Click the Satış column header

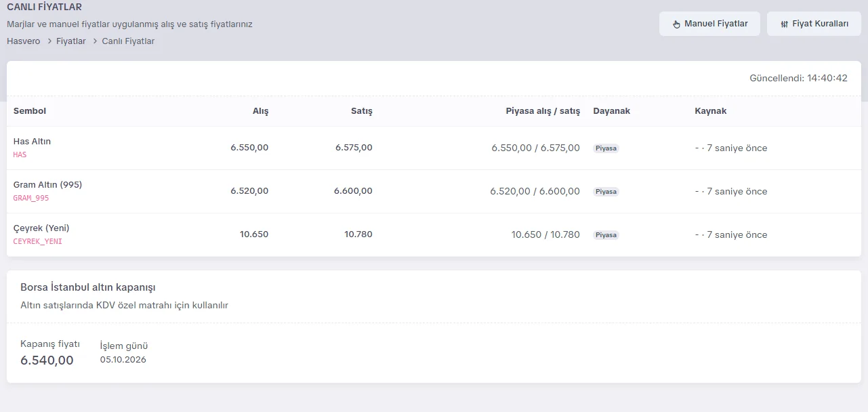click(362, 111)
